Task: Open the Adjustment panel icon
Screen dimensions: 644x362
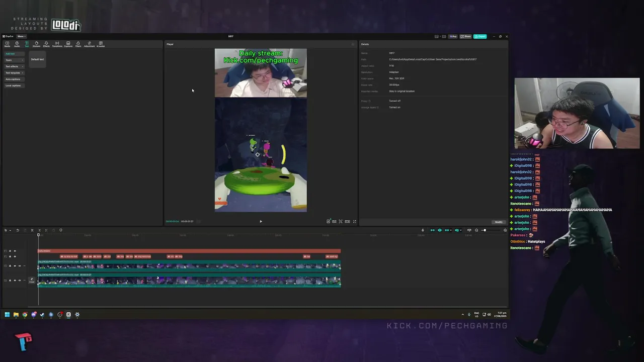Action: [x=89, y=44]
